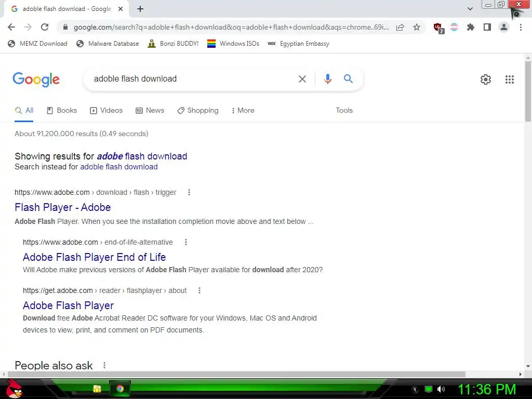Click the horizontal scrollbar thumb
Image resolution: width=532 pixels, height=399 pixels.
click(236, 374)
